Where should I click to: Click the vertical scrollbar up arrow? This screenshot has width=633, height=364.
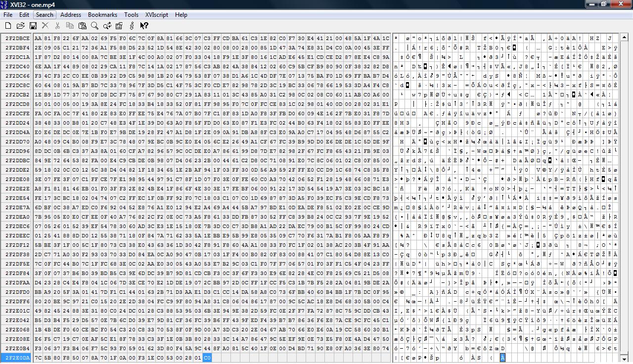coord(624,38)
